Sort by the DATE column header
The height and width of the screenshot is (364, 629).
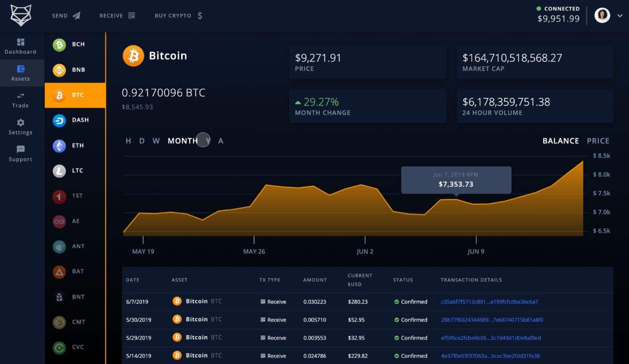pos(132,280)
